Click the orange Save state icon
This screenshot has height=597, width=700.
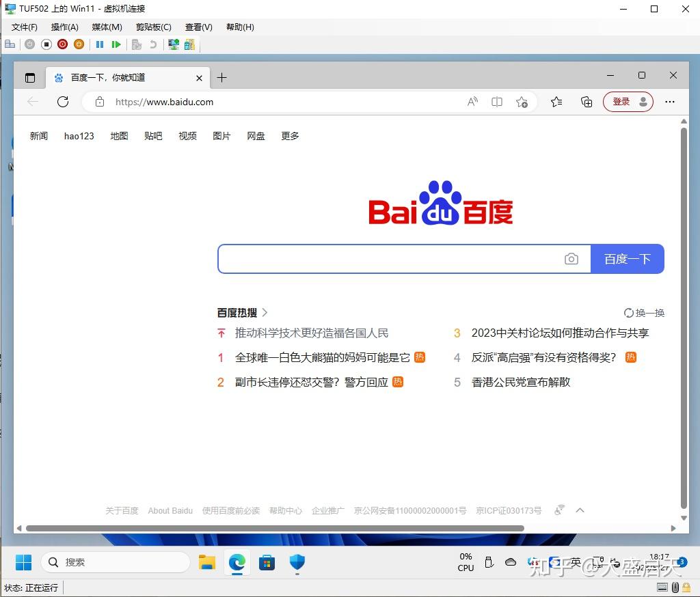79,44
